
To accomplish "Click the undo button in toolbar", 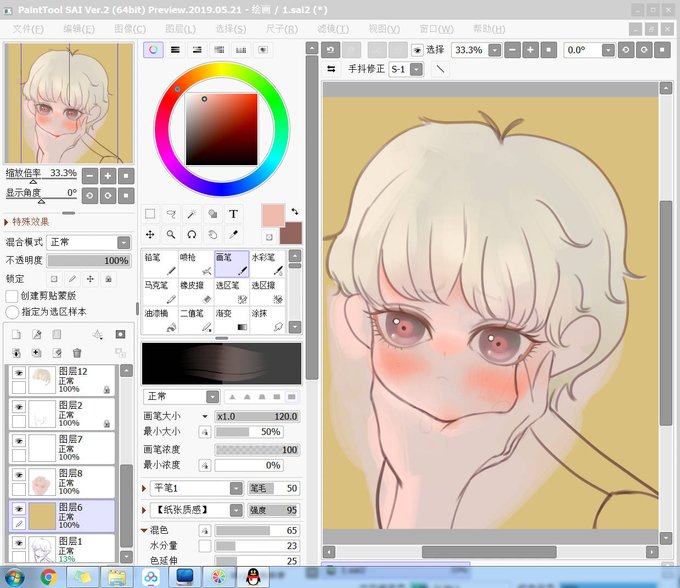I will pos(330,50).
